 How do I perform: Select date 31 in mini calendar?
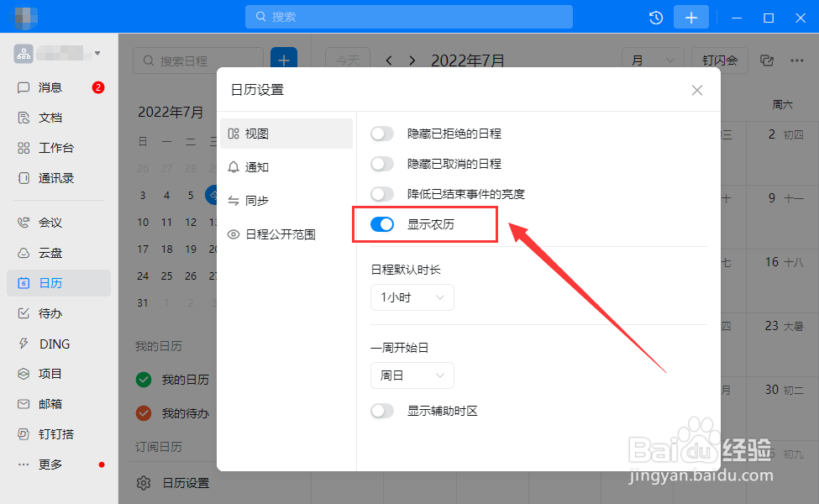point(143,303)
